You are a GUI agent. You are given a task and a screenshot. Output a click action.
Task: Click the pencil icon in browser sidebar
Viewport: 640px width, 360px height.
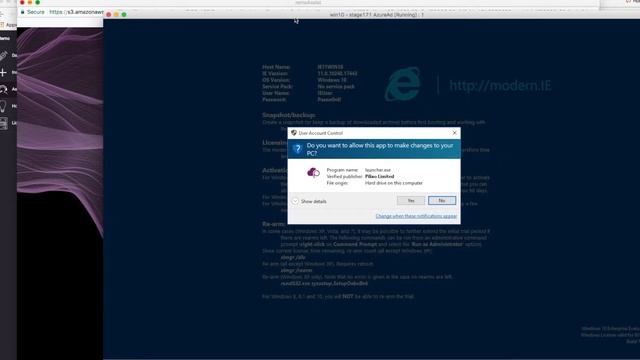pos(3,55)
